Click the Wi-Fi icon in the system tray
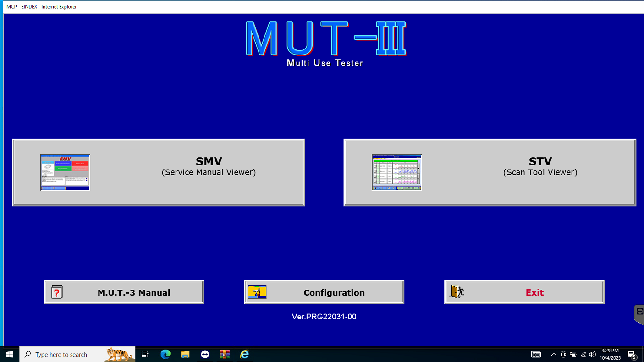Viewport: 644px width, 362px height. (x=583, y=354)
